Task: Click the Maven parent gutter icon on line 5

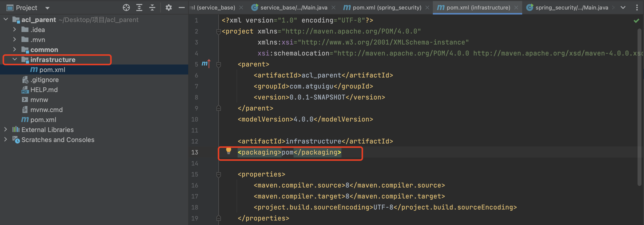Action: (206, 64)
